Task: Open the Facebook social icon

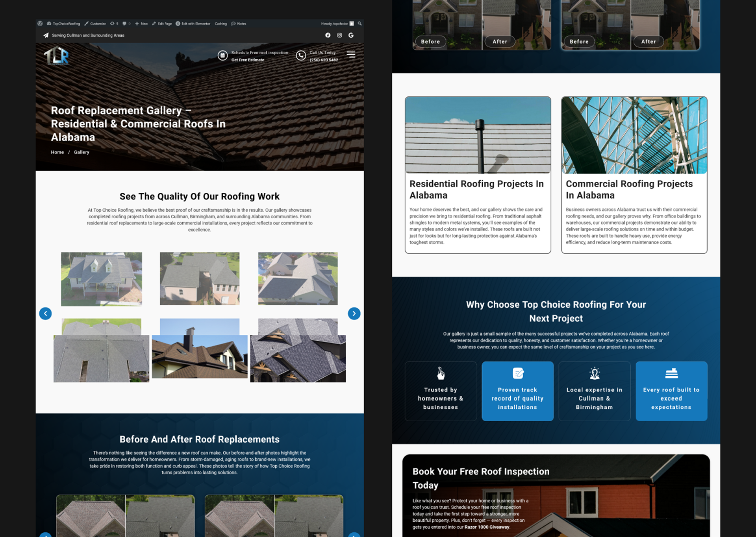Action: pyautogui.click(x=328, y=35)
